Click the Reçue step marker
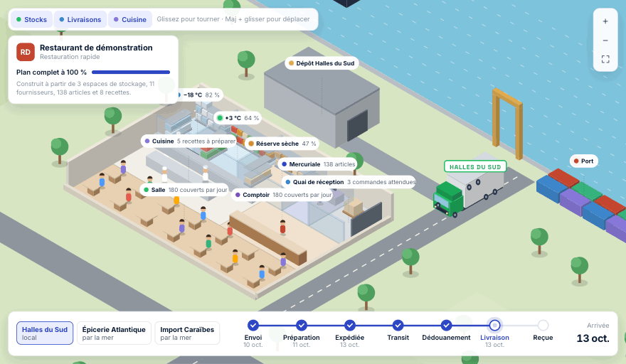This screenshot has width=626, height=364. click(543, 326)
